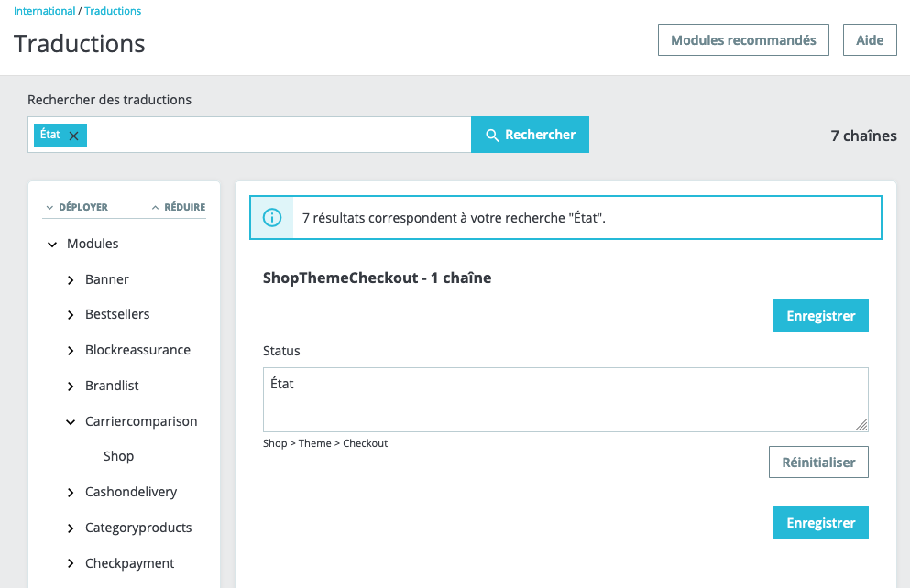This screenshot has height=588, width=910.
Task: Expand the Banner module tree item
Action: [x=71, y=279]
